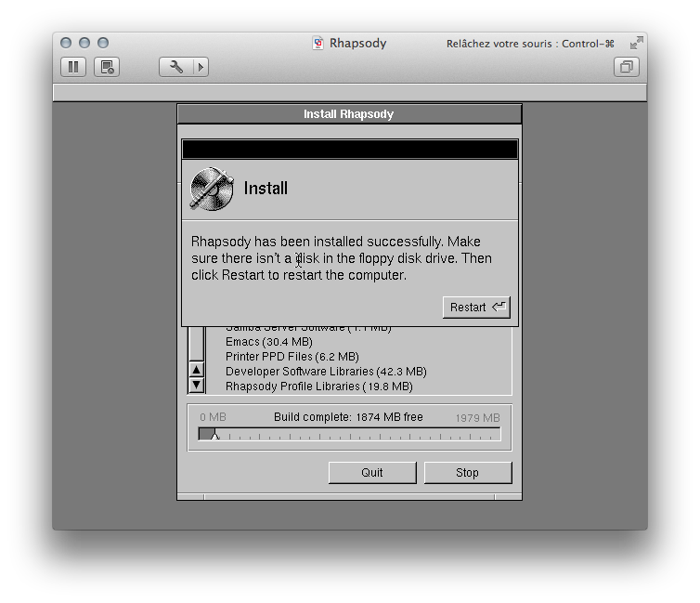This screenshot has height=603, width=700.
Task: Select Developer Software Libraries (42.3 MB)
Action: click(326, 371)
